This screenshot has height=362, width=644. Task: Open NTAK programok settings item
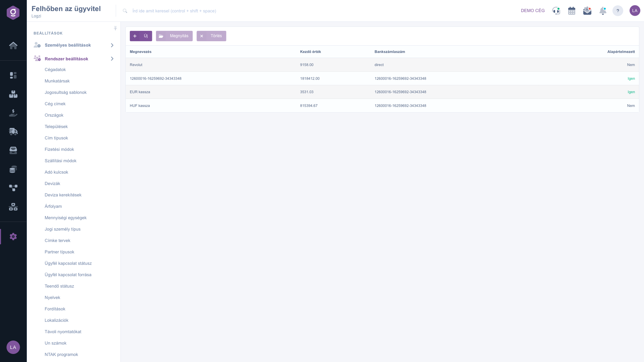(61, 355)
